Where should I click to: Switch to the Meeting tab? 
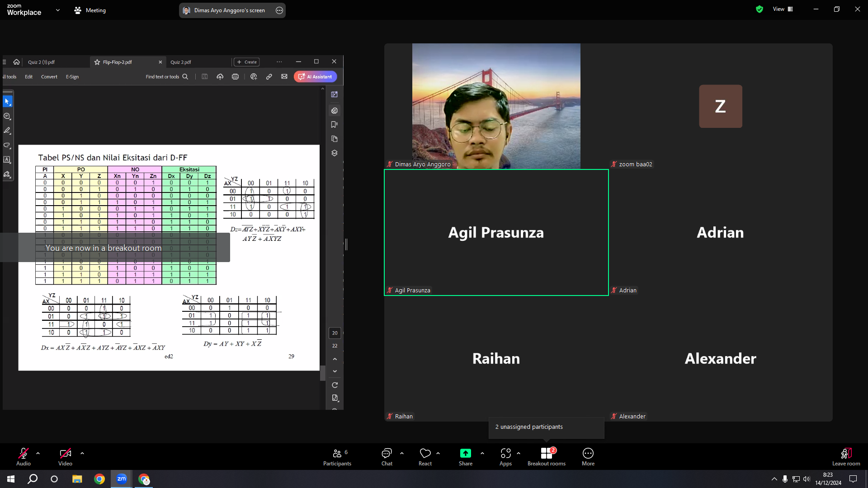point(90,10)
